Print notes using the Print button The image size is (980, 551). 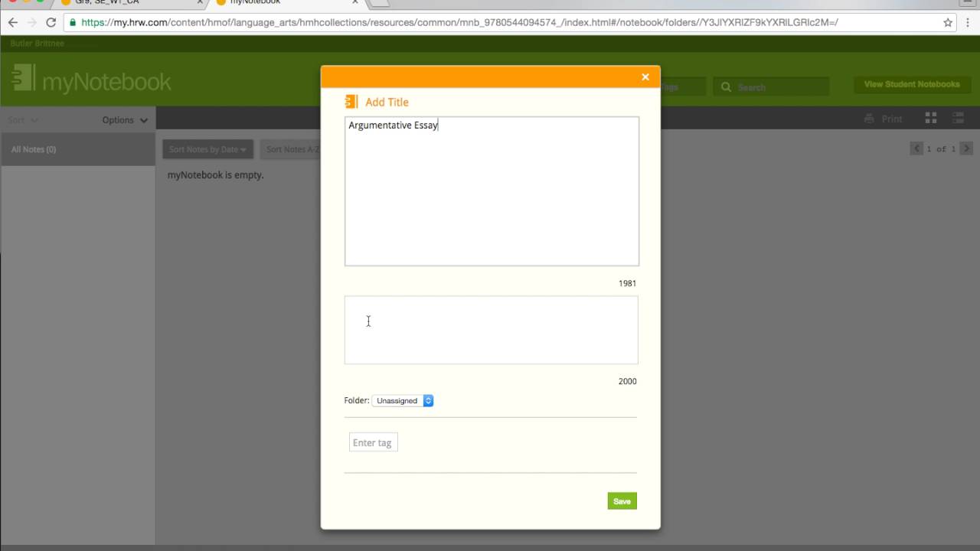[884, 119]
